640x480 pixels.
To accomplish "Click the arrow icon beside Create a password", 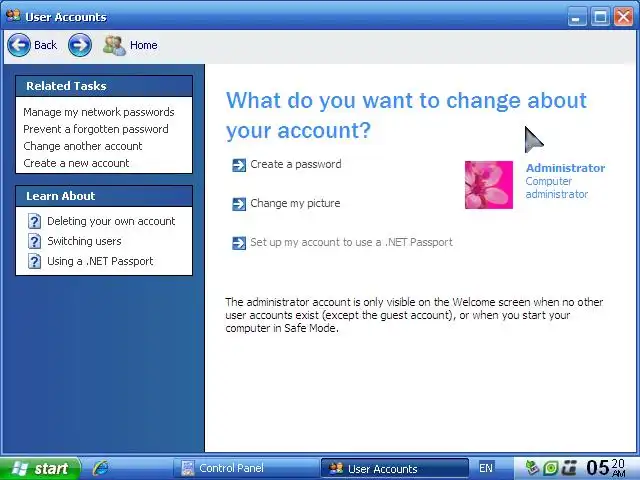I will point(239,165).
